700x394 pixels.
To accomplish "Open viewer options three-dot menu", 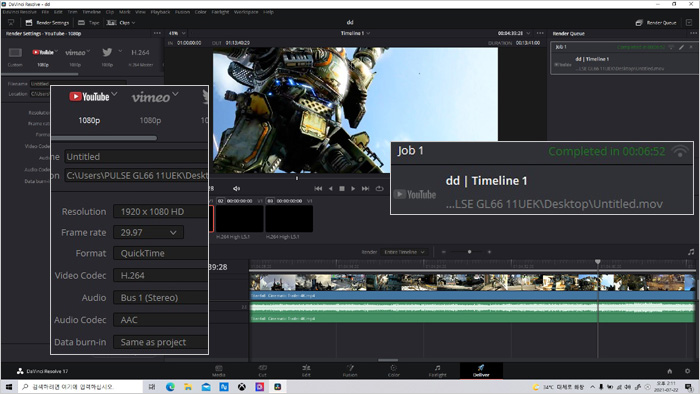I will [540, 33].
